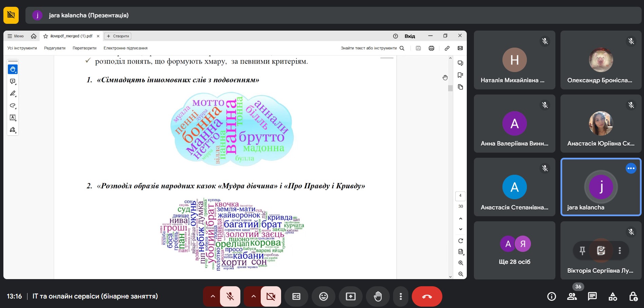This screenshot has height=308, width=644.
Task: Click the present screen button
Action: pos(351,296)
